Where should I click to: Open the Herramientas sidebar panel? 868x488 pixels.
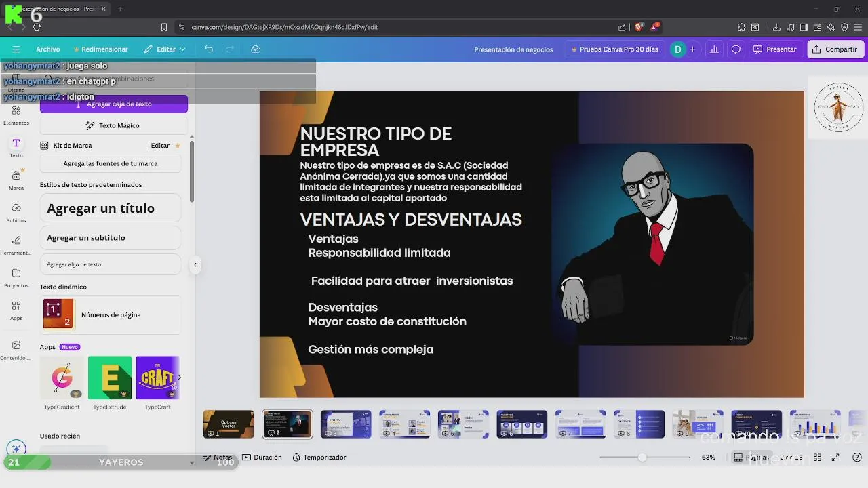16,245
